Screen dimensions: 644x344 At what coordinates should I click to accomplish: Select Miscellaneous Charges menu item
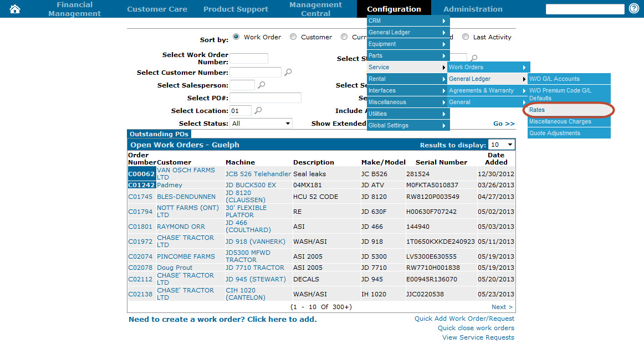pos(569,121)
